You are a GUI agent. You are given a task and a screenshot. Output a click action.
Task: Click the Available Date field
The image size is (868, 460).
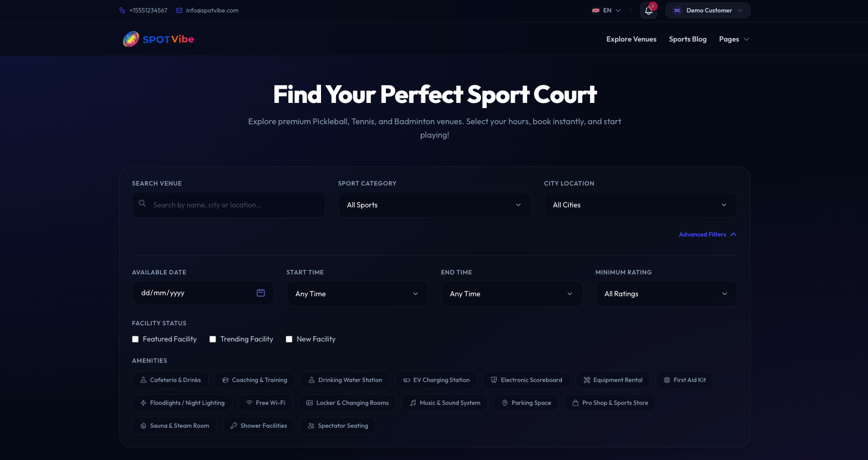[x=203, y=293]
